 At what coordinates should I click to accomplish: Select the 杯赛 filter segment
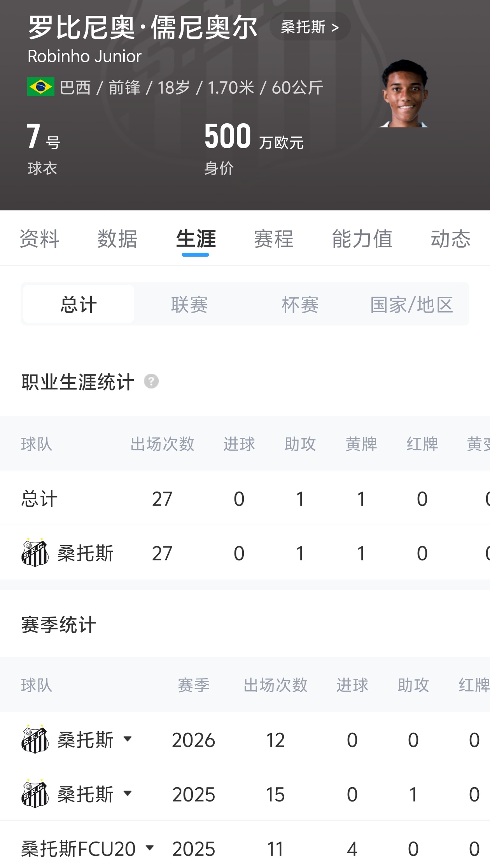300,304
